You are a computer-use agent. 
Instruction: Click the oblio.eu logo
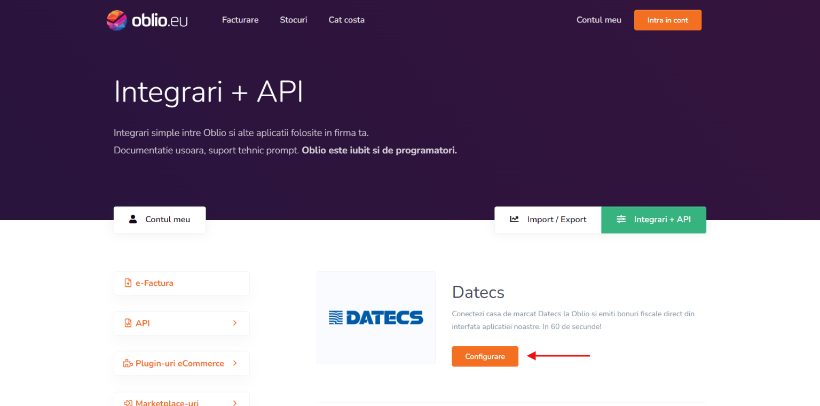(x=147, y=20)
